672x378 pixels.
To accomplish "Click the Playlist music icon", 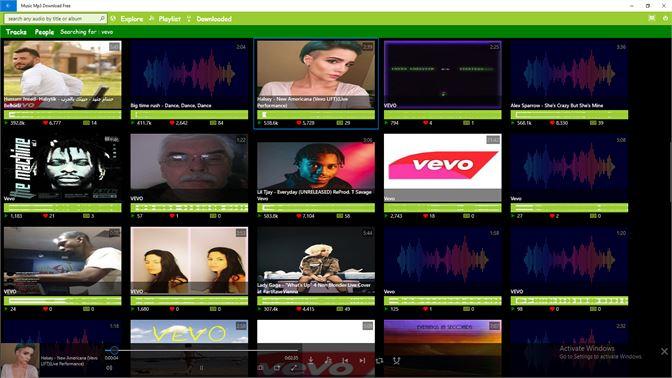I will [151, 18].
